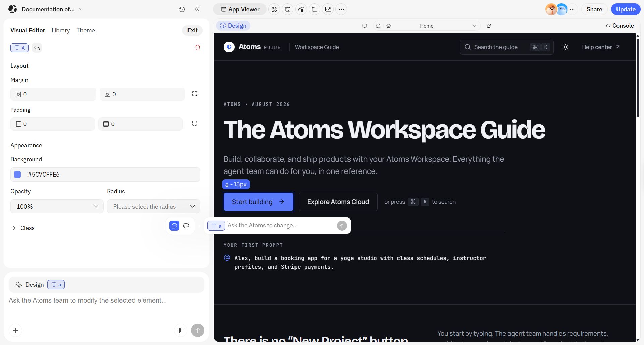The image size is (644, 345).
Task: Open the collaborators more options ellipsis
Action: coord(572,9)
